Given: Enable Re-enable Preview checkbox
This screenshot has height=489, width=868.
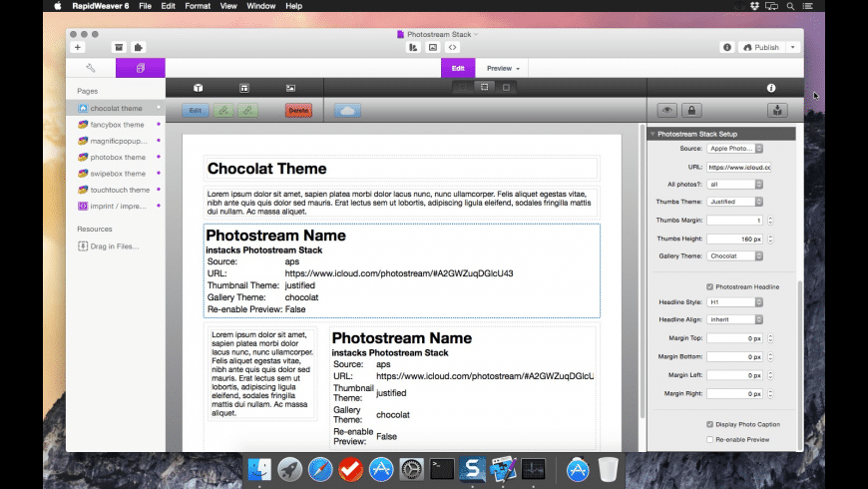Looking at the screenshot, I should 709,440.
